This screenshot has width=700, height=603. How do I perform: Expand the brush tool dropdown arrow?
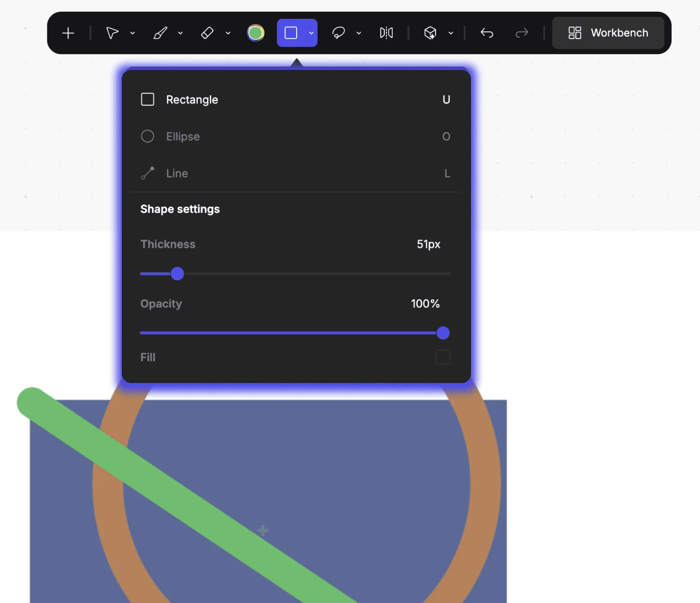(x=180, y=33)
